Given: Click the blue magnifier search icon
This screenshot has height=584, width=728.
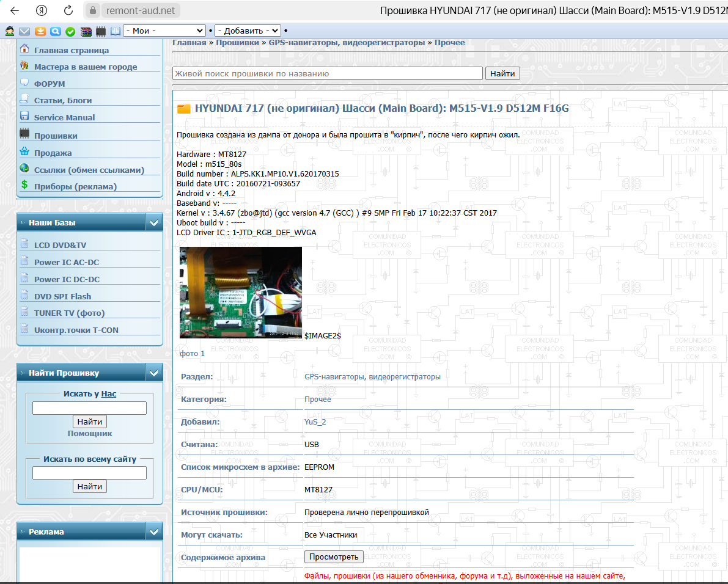Looking at the screenshot, I should click(x=56, y=31).
